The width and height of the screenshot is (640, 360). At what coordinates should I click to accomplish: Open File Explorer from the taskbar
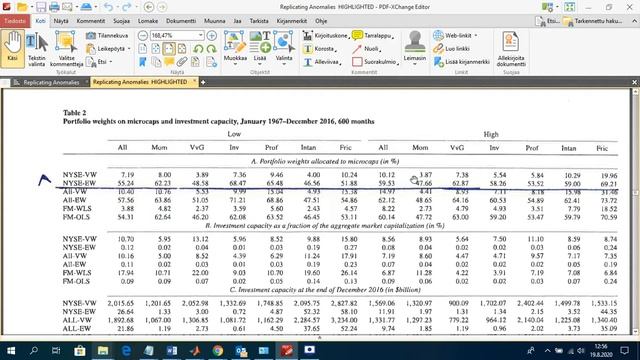(x=103, y=351)
